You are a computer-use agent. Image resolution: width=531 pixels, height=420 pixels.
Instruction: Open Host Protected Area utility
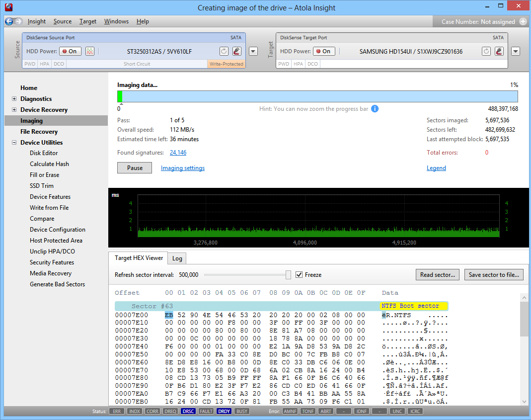click(56, 241)
